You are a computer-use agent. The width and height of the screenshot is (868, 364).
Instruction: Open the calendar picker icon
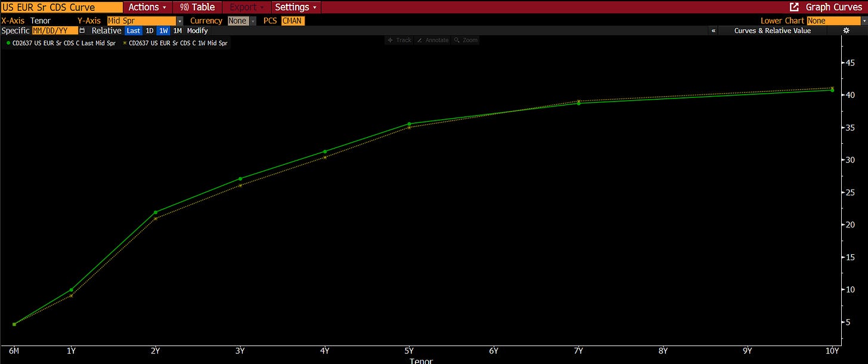(x=82, y=30)
